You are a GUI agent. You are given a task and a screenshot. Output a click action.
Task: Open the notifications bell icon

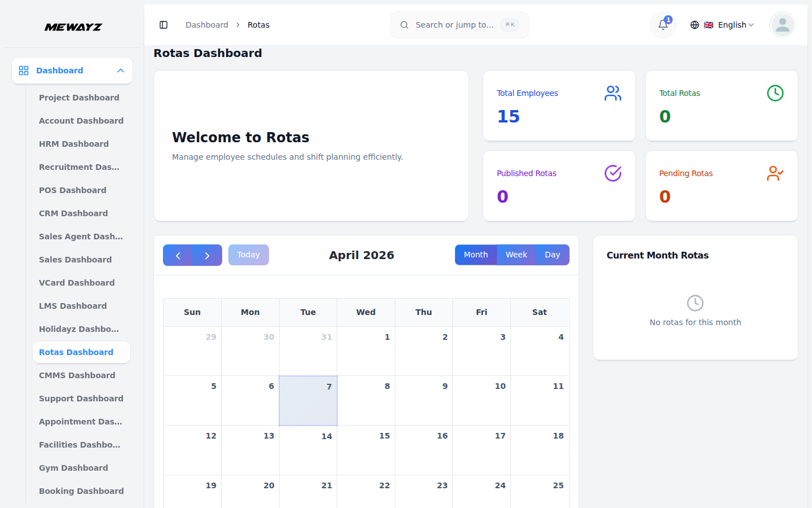[662, 25]
